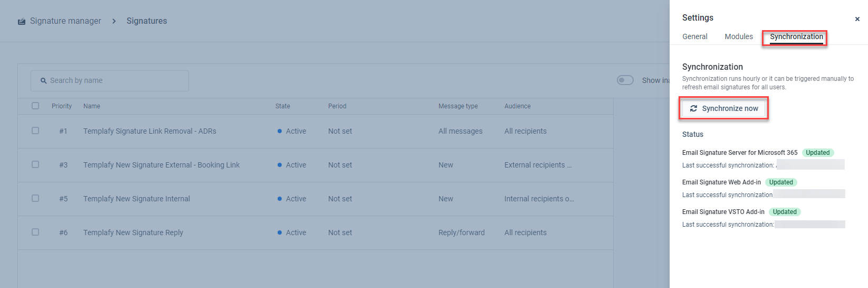
Task: Click the search magnifier icon
Action: click(44, 81)
